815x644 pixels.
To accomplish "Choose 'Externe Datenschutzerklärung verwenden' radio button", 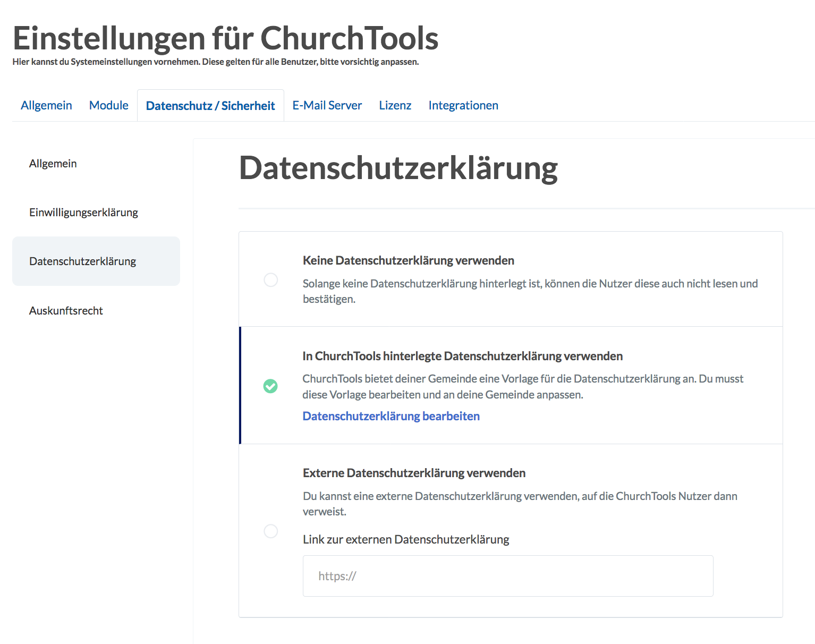I will 271,531.
